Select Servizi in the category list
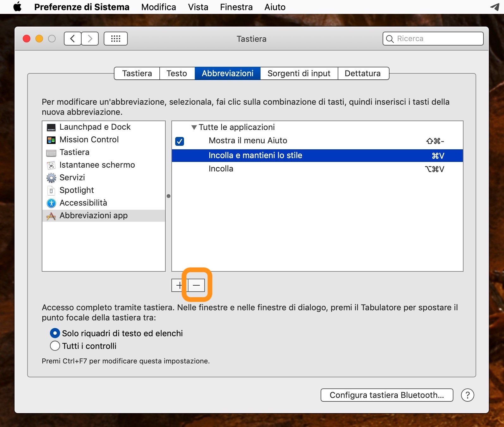Screen dimensions: 504x427 coord(104,178)
